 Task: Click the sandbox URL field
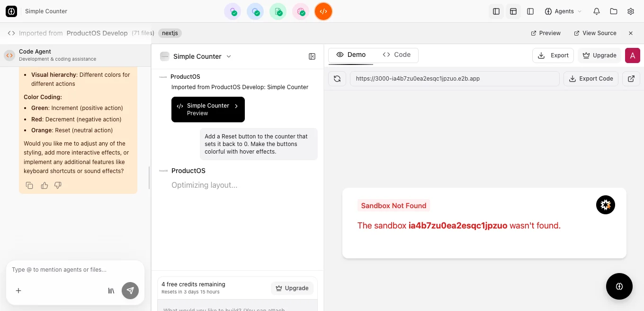click(x=455, y=79)
